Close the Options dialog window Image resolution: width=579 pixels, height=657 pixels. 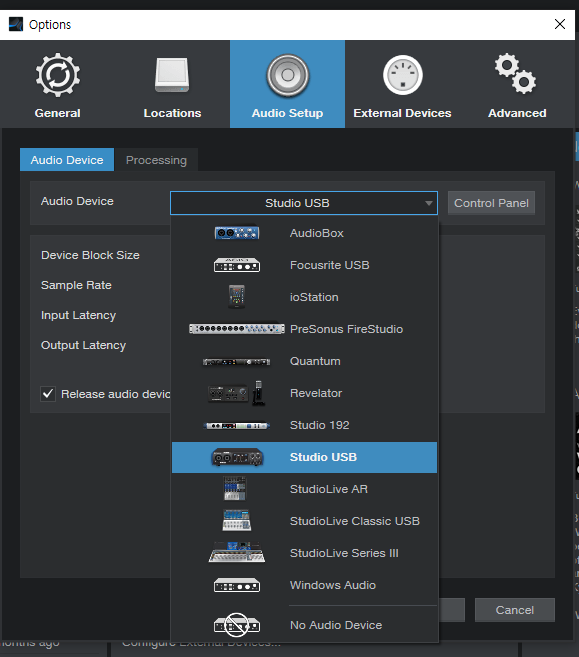pos(560,24)
